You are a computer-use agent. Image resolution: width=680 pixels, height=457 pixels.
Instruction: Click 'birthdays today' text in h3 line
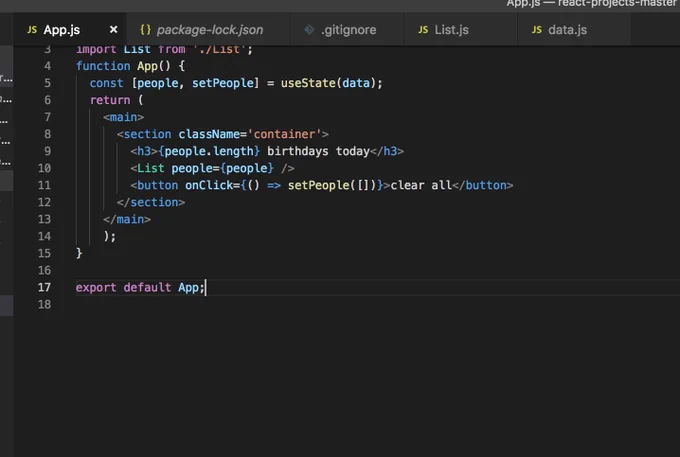(x=318, y=151)
